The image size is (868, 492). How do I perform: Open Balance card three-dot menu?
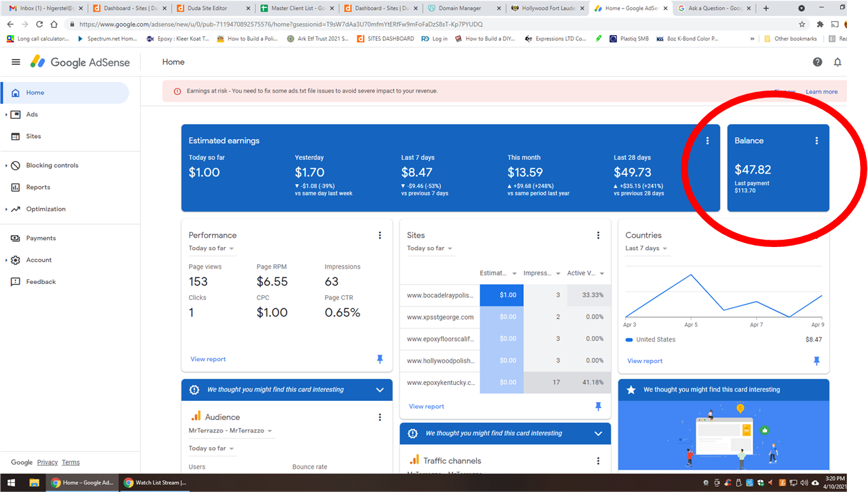coord(816,141)
